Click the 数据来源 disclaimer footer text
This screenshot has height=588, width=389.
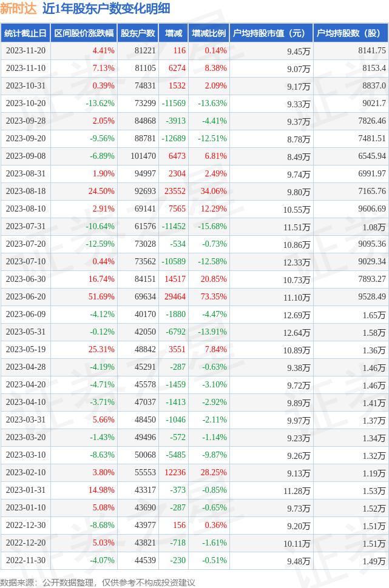click(98, 583)
